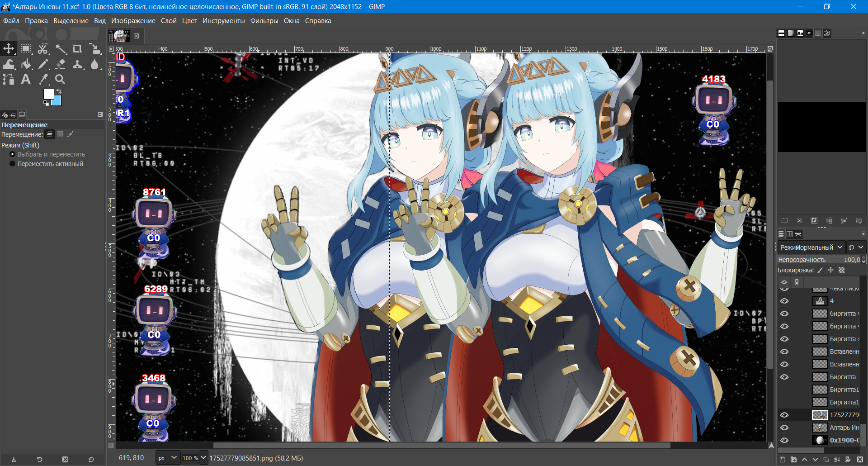Open the units 'px' dropdown
The image size is (868, 466).
tap(168, 458)
